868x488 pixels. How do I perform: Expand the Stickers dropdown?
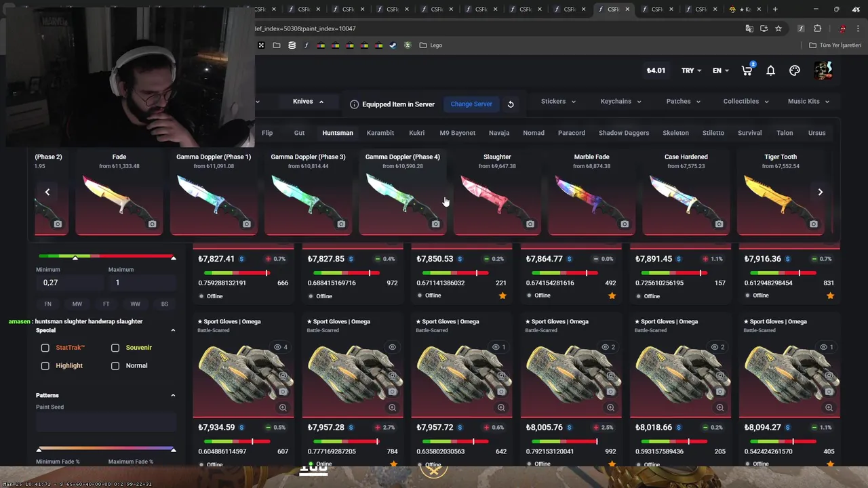(x=558, y=102)
